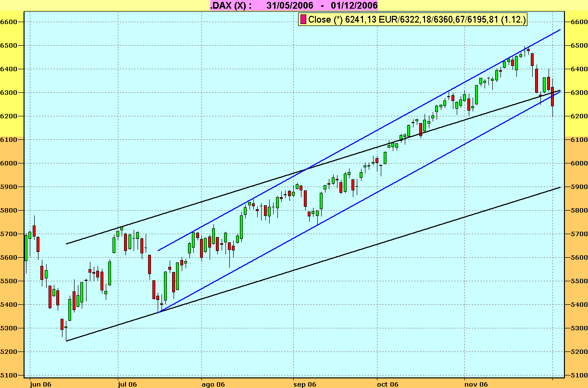Click the left axis 6300 price label

click(x=9, y=93)
